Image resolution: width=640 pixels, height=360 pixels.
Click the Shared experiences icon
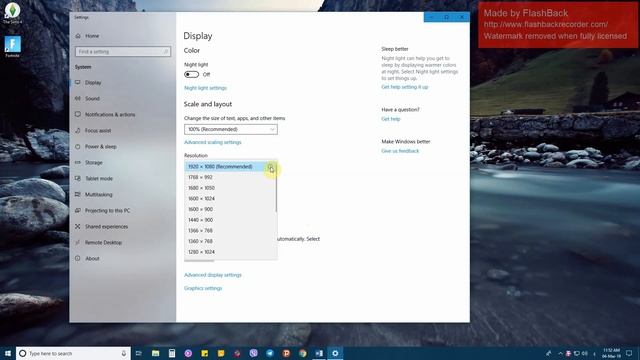pos(78,226)
